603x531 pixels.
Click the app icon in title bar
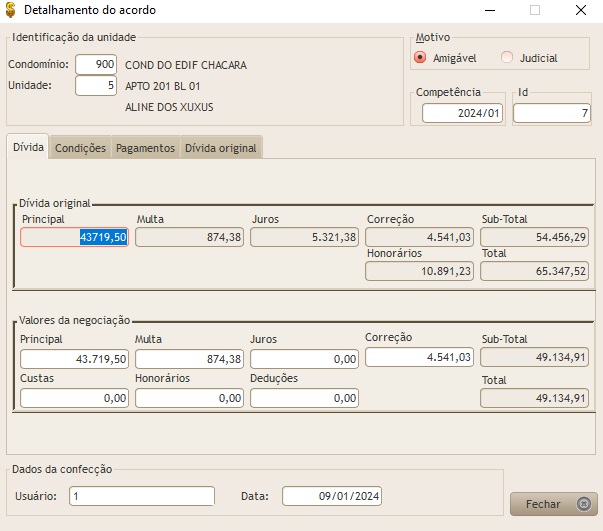11,10
